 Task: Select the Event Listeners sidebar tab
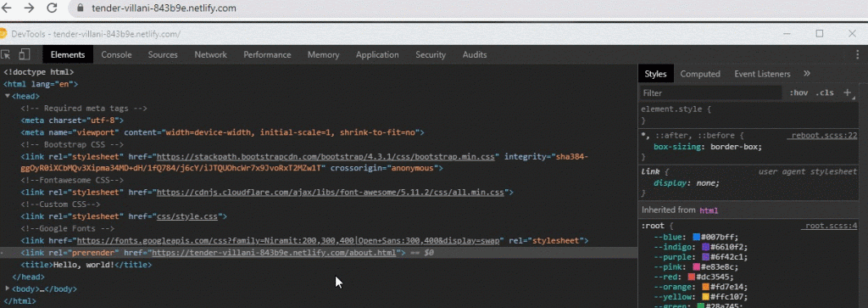(762, 74)
